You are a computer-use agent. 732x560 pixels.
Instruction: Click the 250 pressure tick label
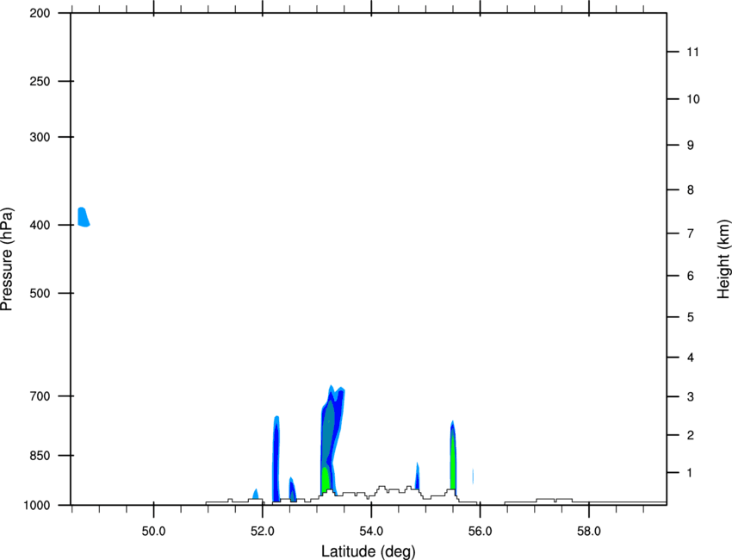40,81
